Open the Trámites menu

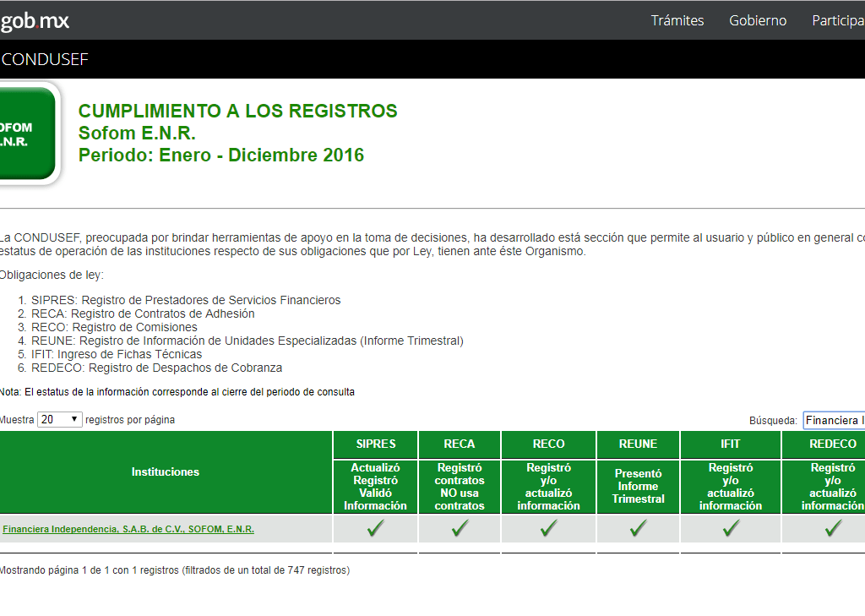(x=677, y=20)
